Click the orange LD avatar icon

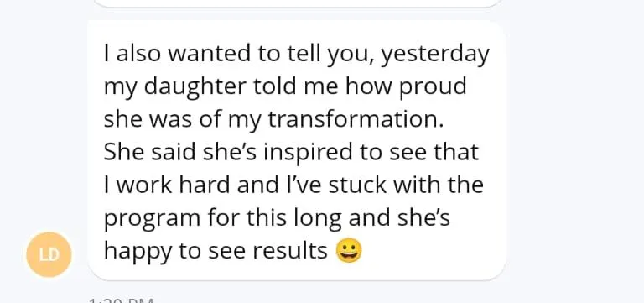49,254
